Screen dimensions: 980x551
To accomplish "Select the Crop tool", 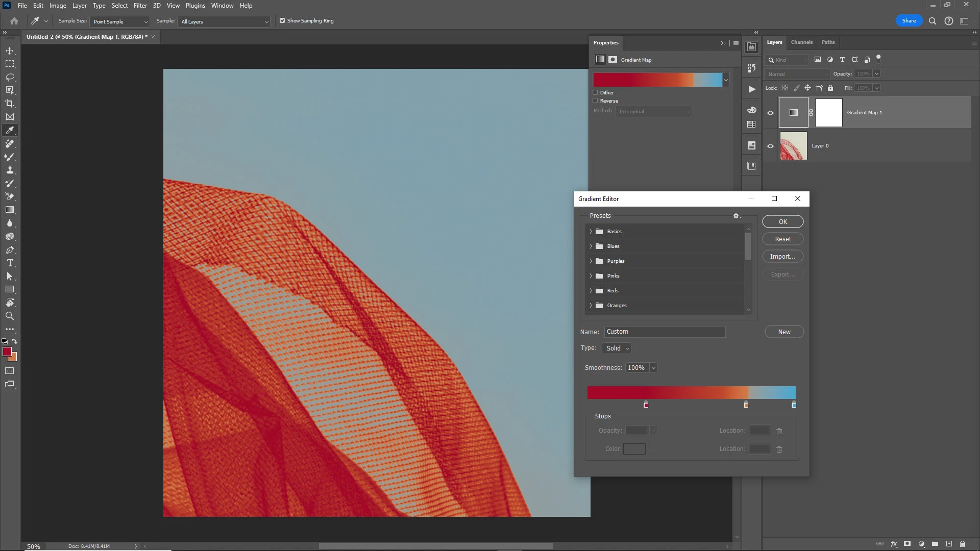I will pos(10,104).
